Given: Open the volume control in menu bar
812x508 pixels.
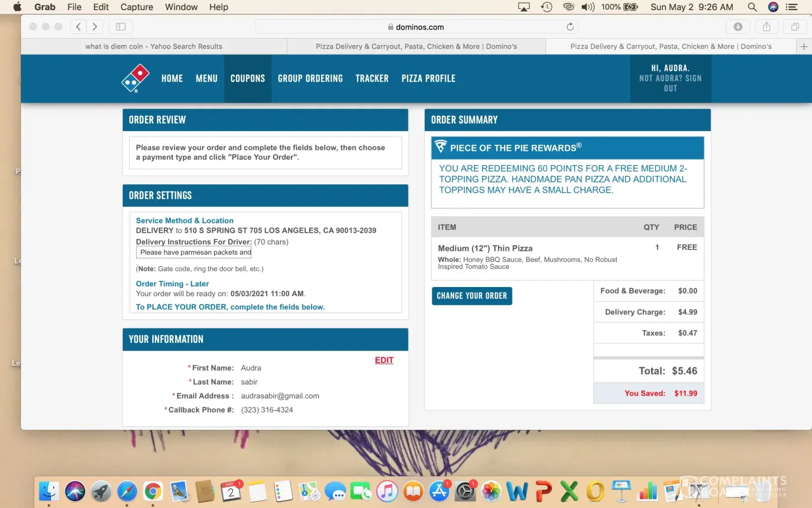Looking at the screenshot, I should [588, 7].
